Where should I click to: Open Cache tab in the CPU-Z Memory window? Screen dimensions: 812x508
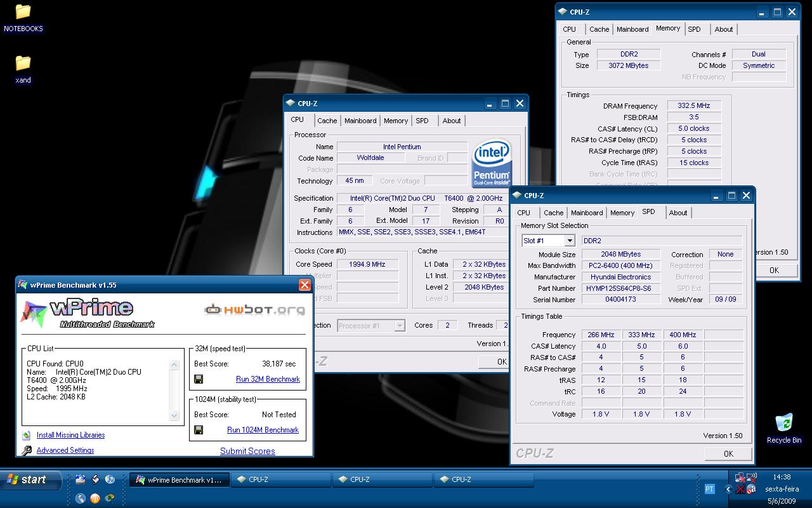(599, 29)
